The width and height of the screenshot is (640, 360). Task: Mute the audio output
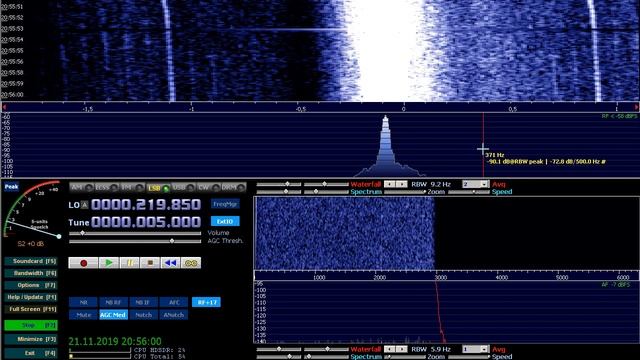click(83, 315)
